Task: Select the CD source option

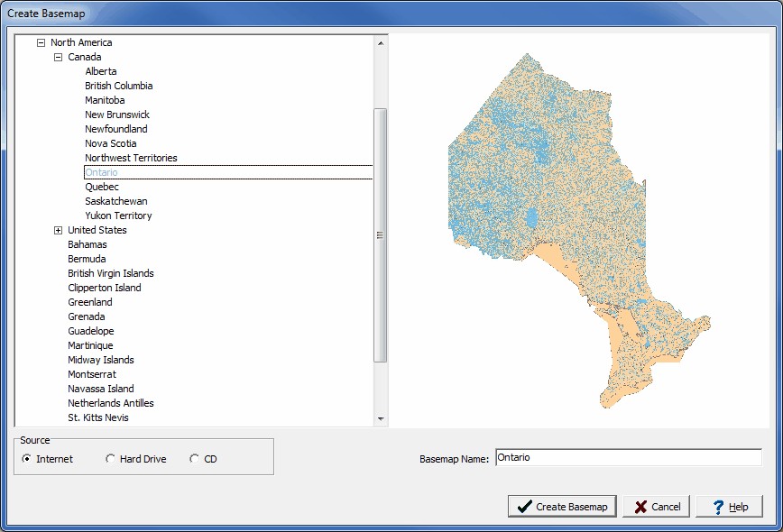Action: [x=194, y=459]
